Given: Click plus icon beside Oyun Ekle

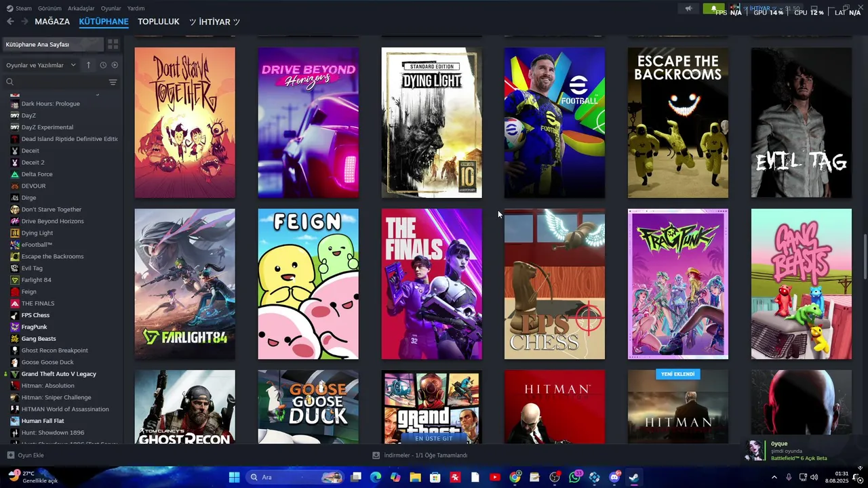Looking at the screenshot, I should click(10, 455).
